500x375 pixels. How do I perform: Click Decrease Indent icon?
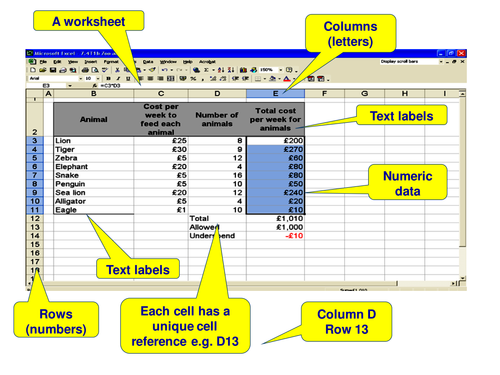[x=236, y=79]
